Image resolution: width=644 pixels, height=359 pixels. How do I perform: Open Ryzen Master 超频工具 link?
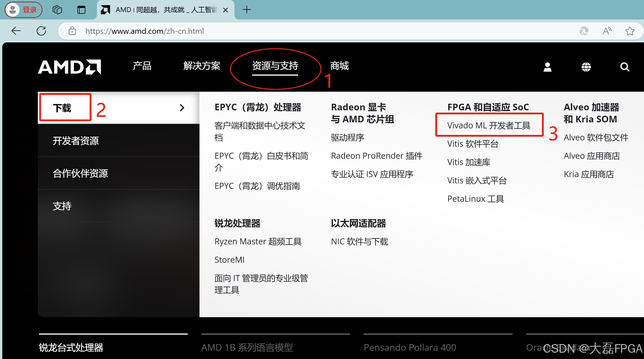coord(258,242)
